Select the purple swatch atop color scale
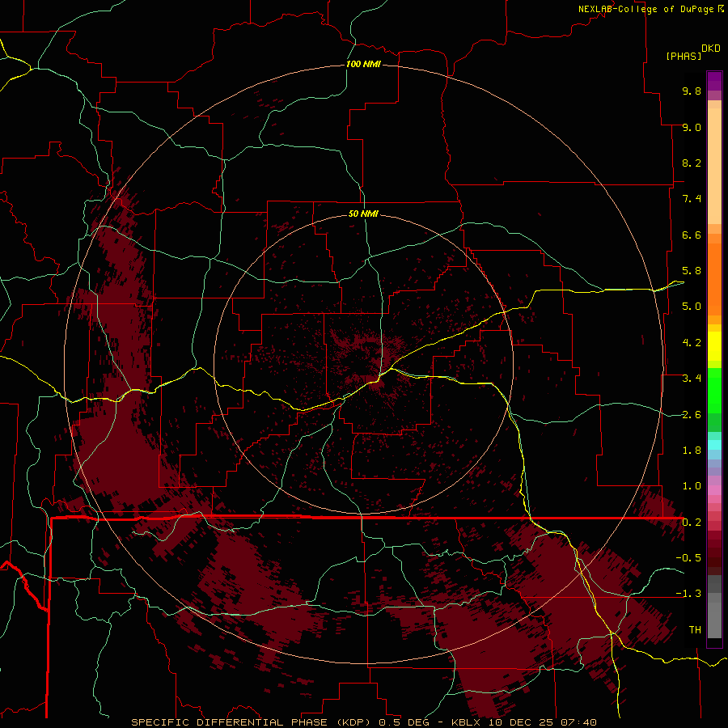This screenshot has width=728, height=728. click(714, 81)
